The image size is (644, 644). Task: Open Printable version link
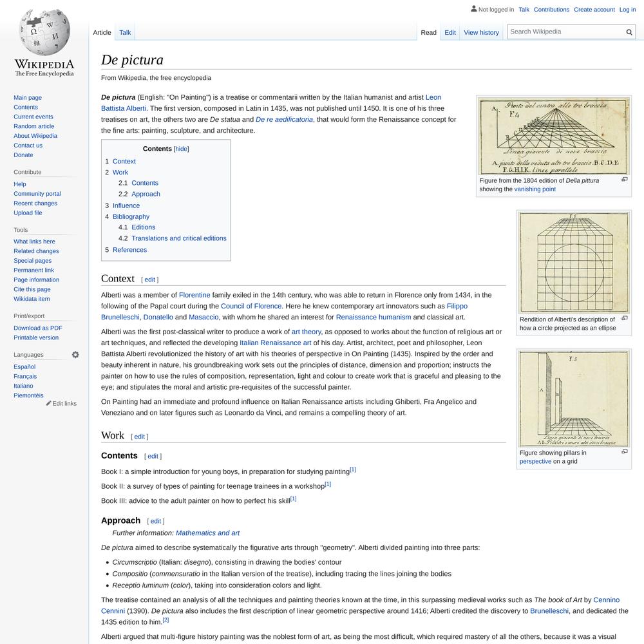click(x=36, y=337)
